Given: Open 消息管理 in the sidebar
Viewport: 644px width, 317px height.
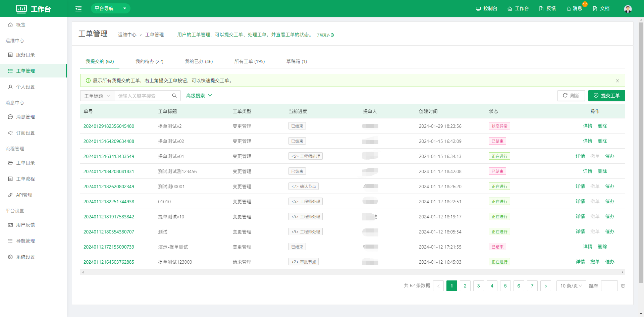Looking at the screenshot, I should tap(34, 117).
